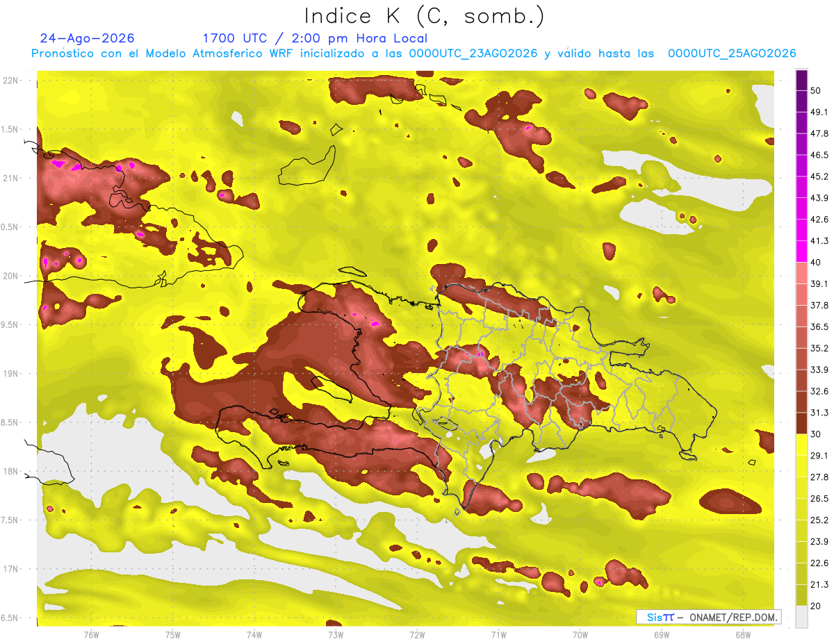Select the salmon-pink swatch between 39.1 and 40
Screen dimensions: 834x644
(x=801, y=272)
